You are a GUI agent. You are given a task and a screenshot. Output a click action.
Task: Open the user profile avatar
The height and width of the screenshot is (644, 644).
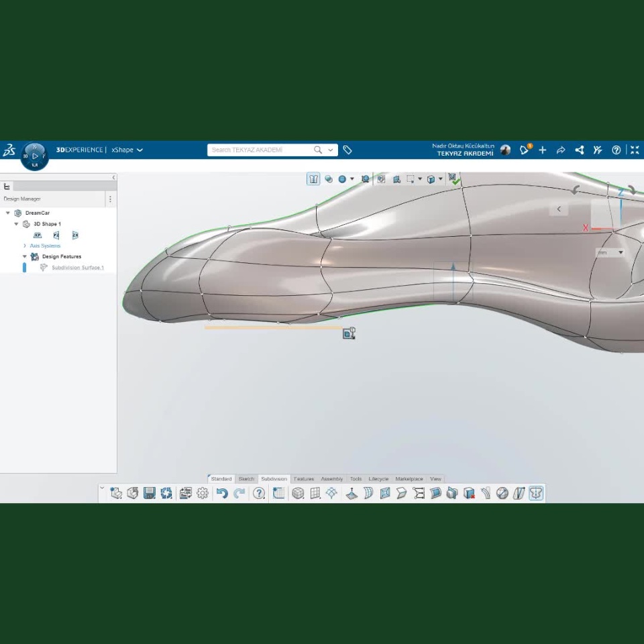(x=505, y=150)
